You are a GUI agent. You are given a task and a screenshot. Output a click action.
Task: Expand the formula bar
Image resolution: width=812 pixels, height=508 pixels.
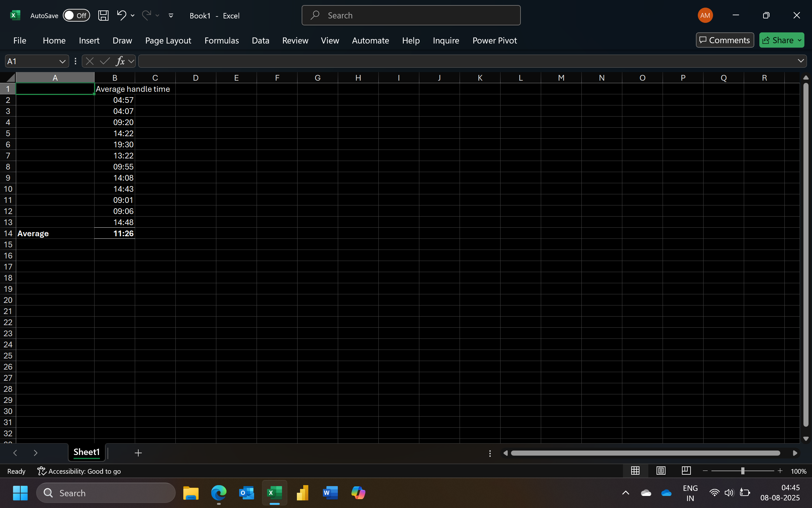pyautogui.click(x=801, y=61)
